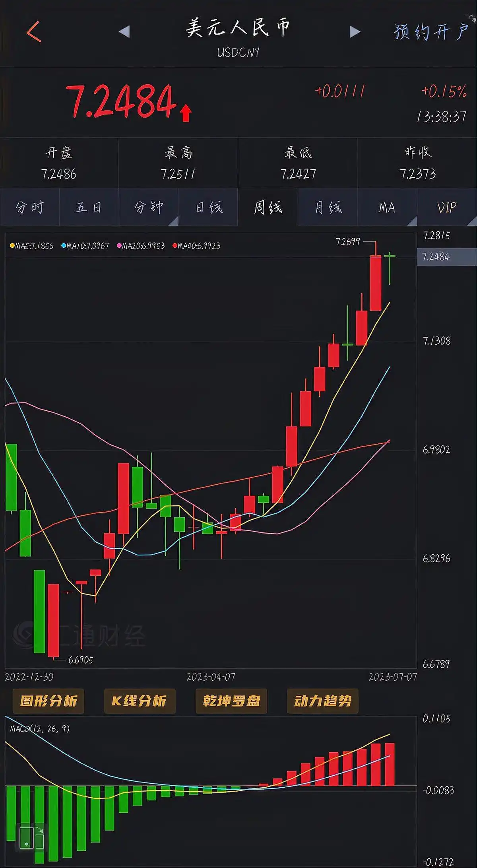Switch to the 日线 daily tab
Screen dimensions: 477x868
point(208,207)
